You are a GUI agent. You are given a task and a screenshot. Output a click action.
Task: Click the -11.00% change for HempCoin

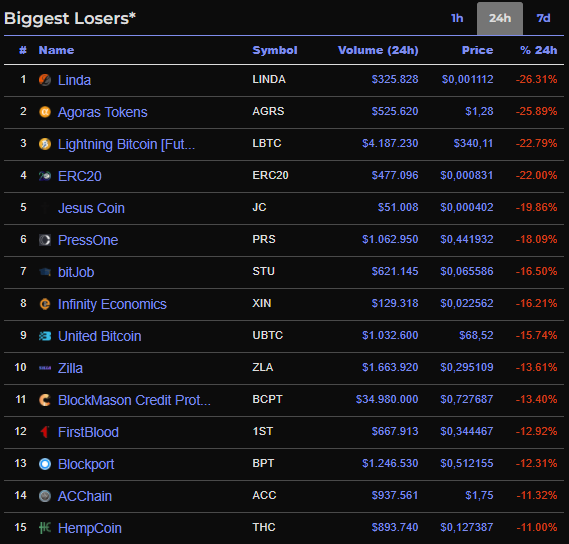tap(536, 527)
